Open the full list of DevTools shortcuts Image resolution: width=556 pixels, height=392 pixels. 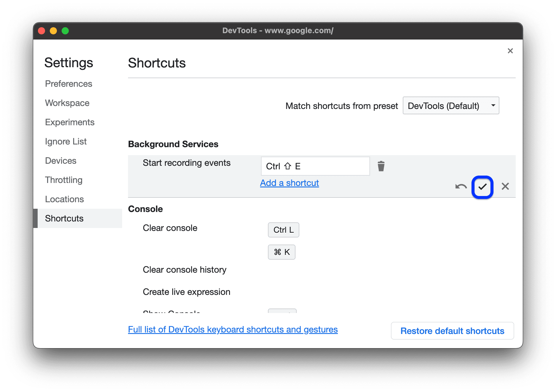tap(233, 329)
